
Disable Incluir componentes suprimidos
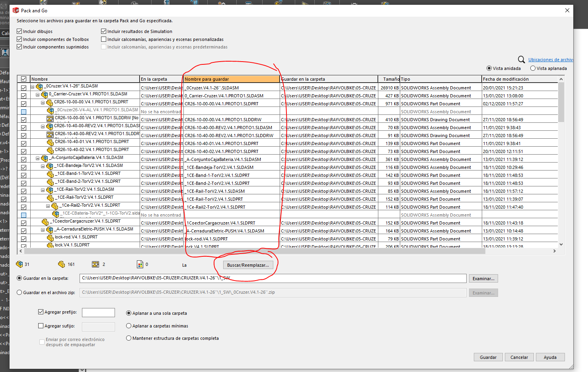(19, 47)
